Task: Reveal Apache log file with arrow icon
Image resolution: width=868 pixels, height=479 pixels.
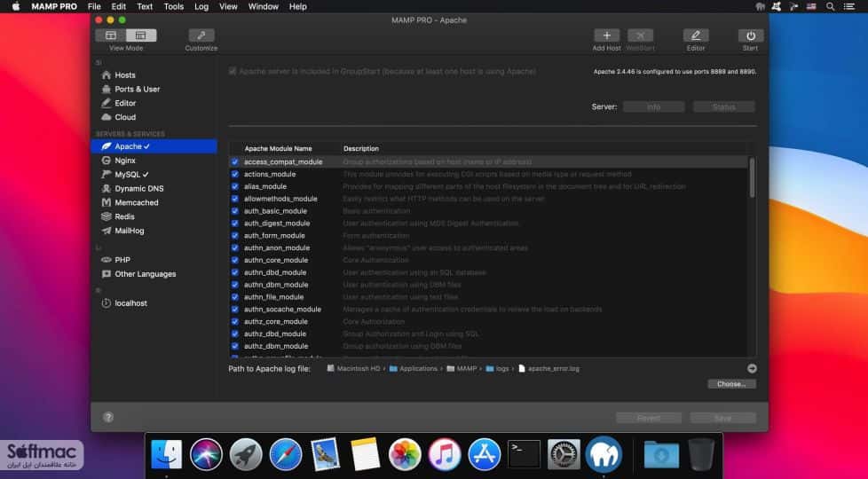Action: coord(752,368)
